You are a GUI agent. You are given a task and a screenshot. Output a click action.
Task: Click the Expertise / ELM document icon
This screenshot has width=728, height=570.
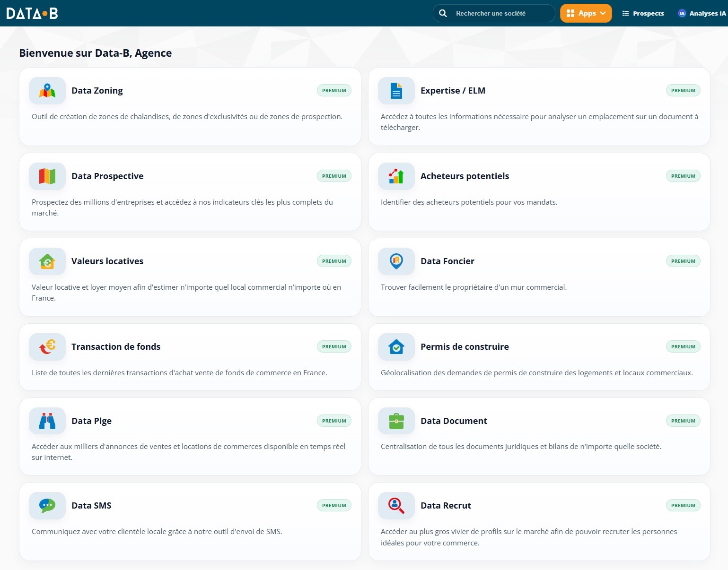click(396, 91)
